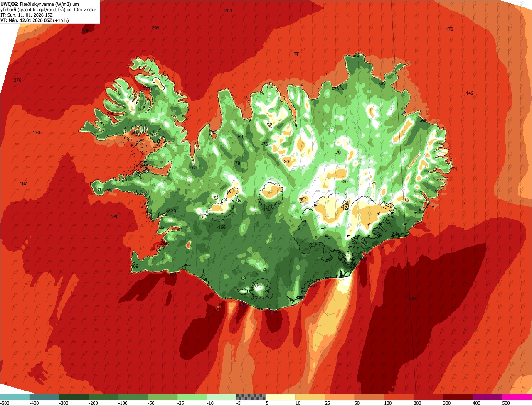Click the '187' flux value on the map
Screen dimensions: 532x406
coord(23,183)
